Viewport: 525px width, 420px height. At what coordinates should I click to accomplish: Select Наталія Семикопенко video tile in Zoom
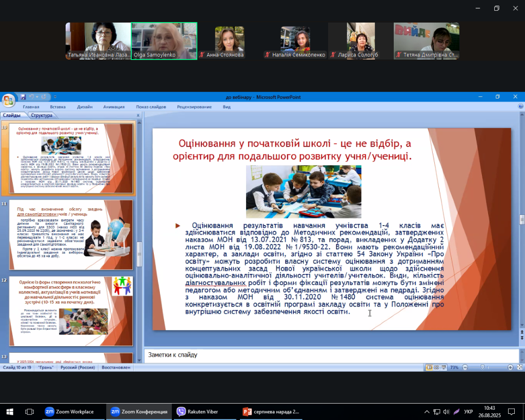pos(295,41)
